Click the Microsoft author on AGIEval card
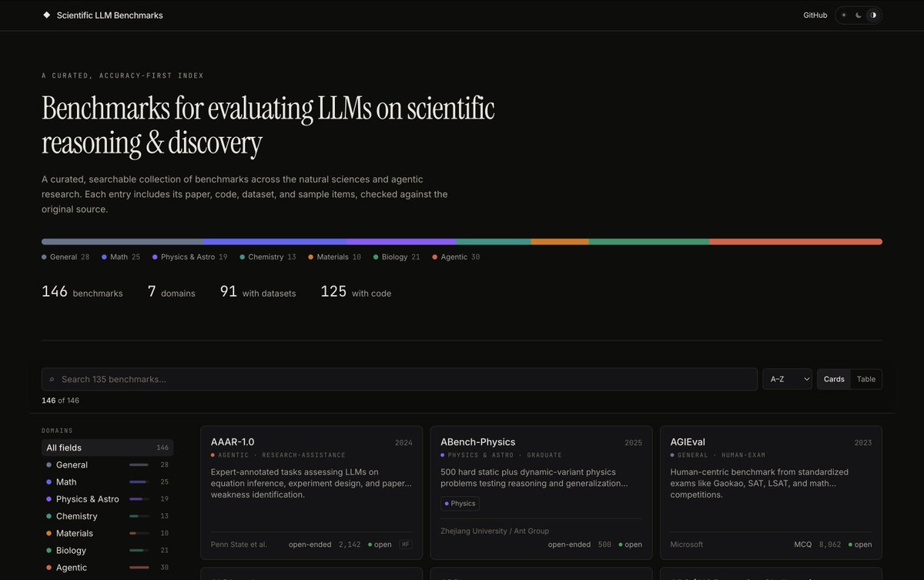The width and height of the screenshot is (924, 580). pyautogui.click(x=687, y=545)
